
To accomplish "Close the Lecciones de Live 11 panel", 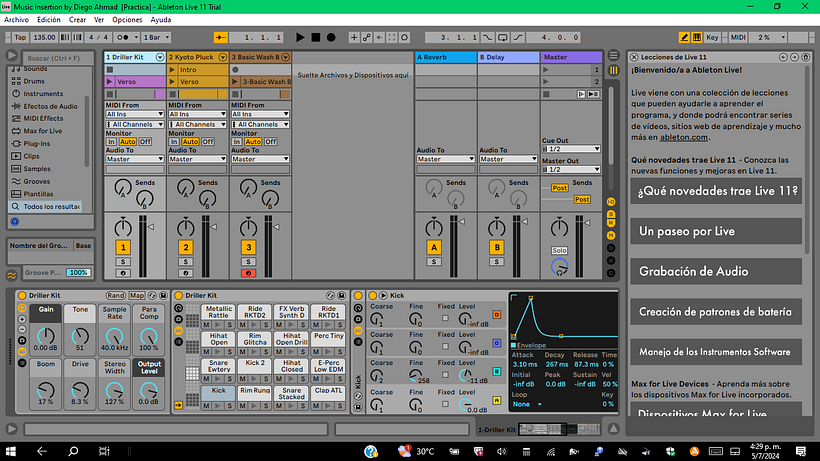I will 634,57.
